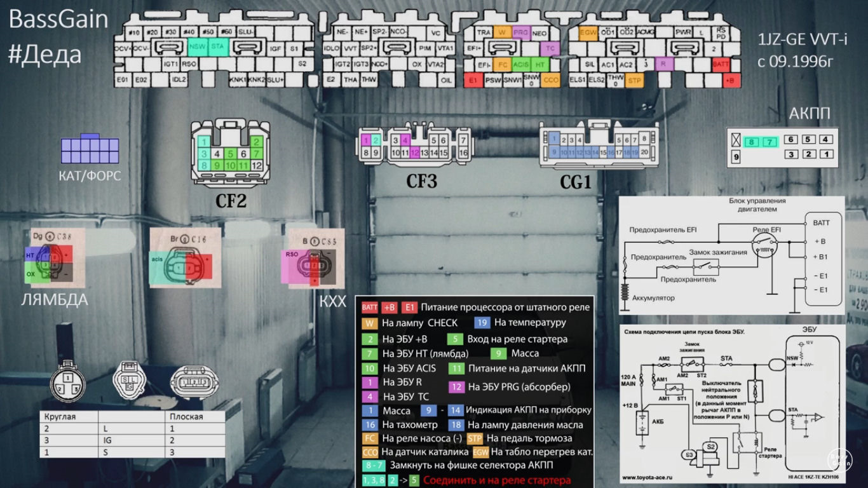Select pin 9 on the АКПП connector

[736, 156]
